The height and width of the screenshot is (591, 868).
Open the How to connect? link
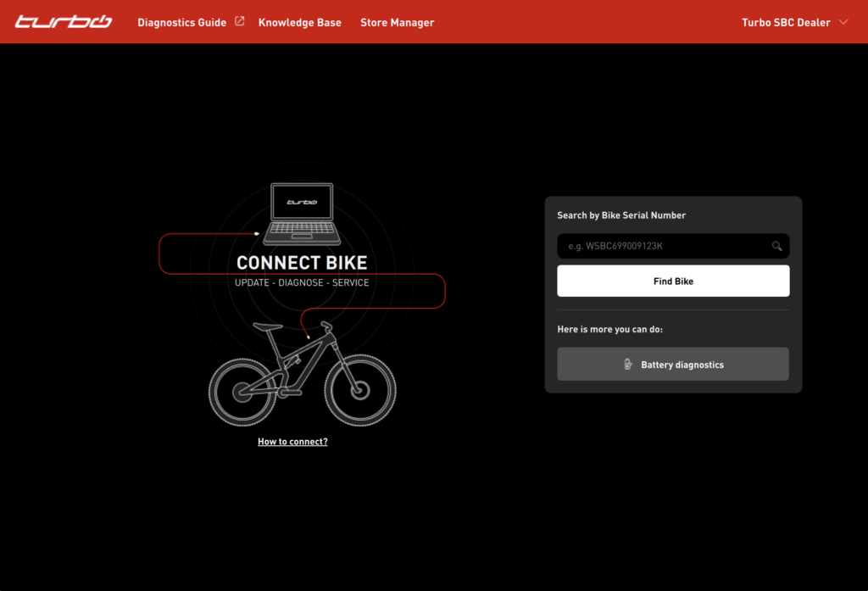292,442
